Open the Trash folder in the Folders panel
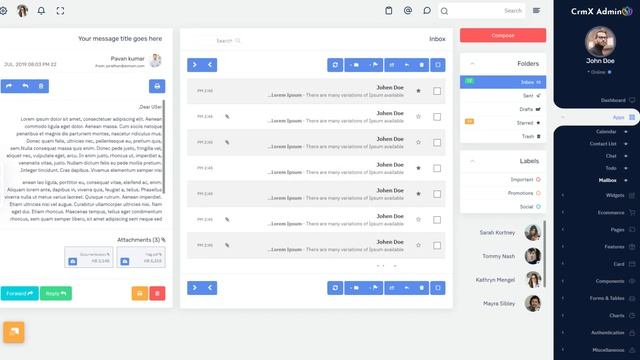640x360 pixels. click(x=503, y=136)
